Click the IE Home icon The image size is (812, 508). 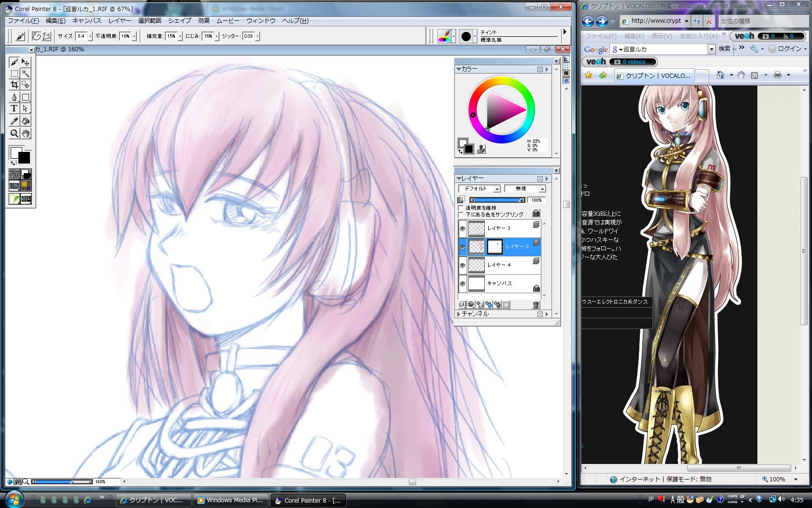tap(721, 75)
